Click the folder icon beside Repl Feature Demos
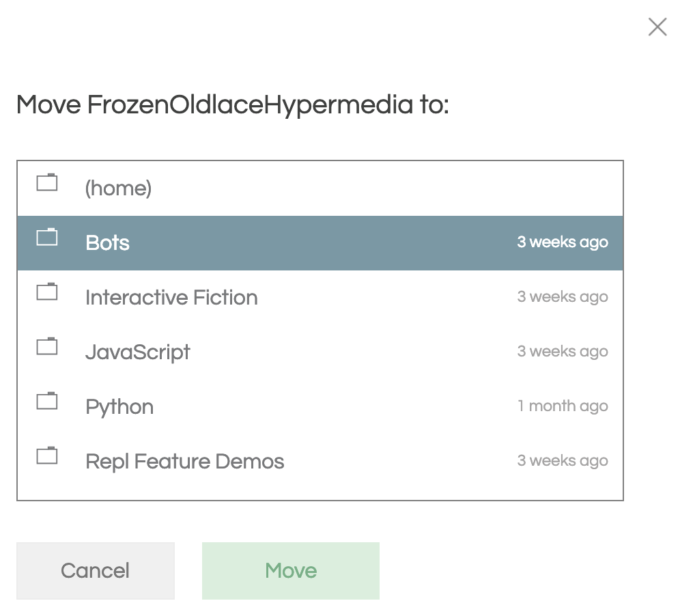The width and height of the screenshot is (680, 616). (x=47, y=456)
